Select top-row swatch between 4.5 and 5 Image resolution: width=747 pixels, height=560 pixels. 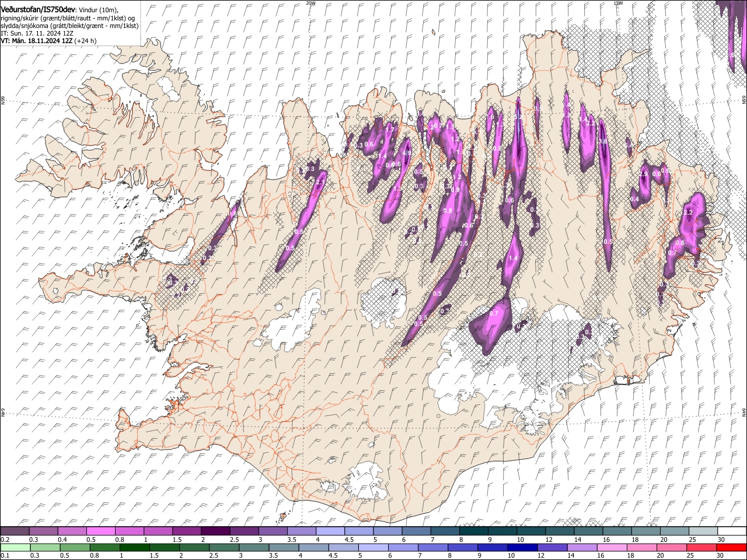[358, 531]
